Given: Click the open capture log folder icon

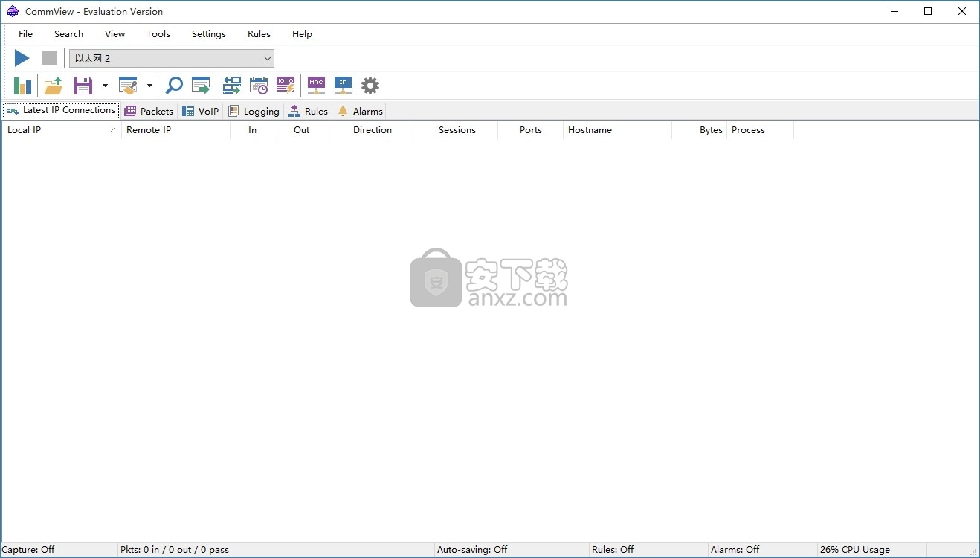Looking at the screenshot, I should 54,86.
